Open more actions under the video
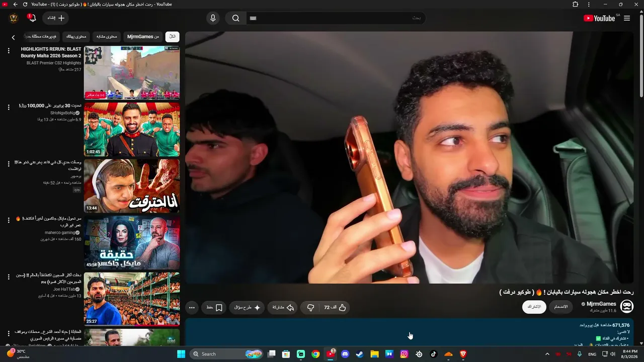This screenshot has width=644, height=362. 192,307
